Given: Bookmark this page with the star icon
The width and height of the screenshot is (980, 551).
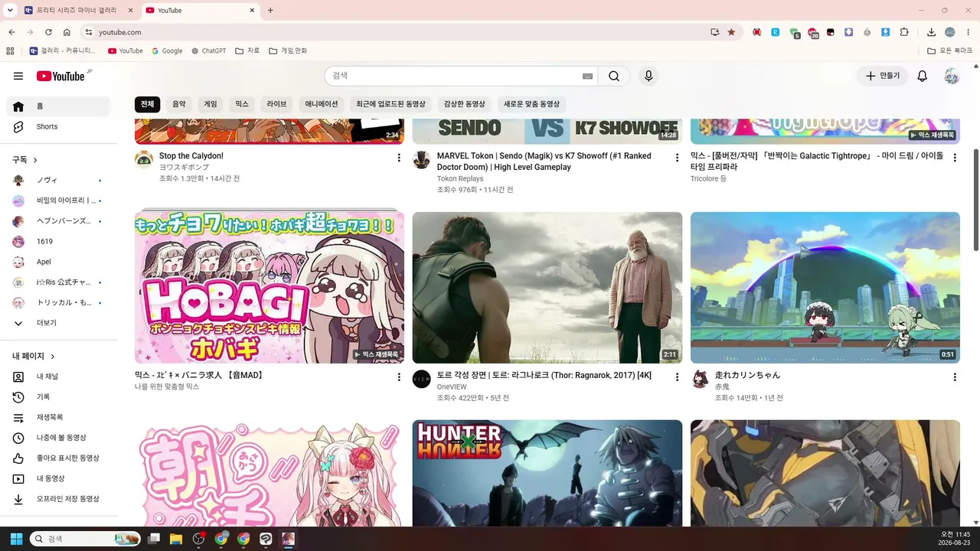Looking at the screenshot, I should 731,32.
